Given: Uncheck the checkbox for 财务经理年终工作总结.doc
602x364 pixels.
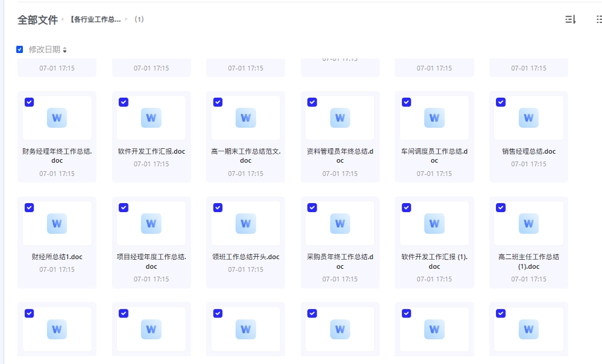Looking at the screenshot, I should click(29, 102).
